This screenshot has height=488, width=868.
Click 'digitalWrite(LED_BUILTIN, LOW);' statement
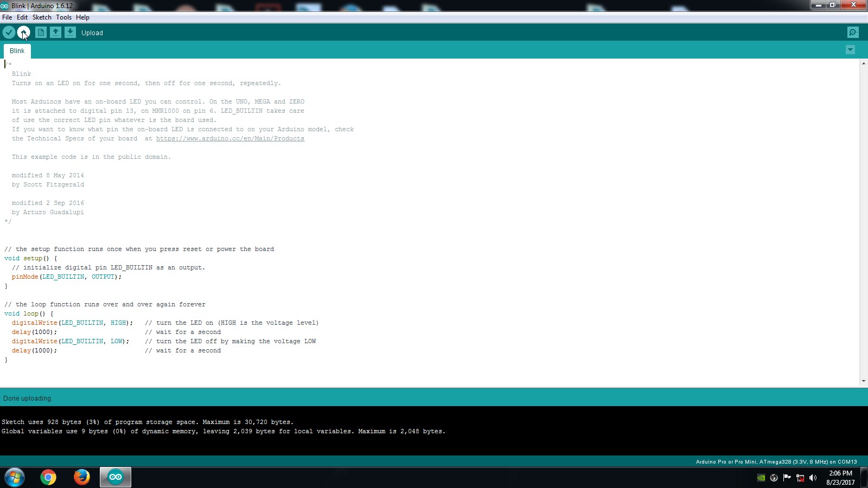point(71,342)
